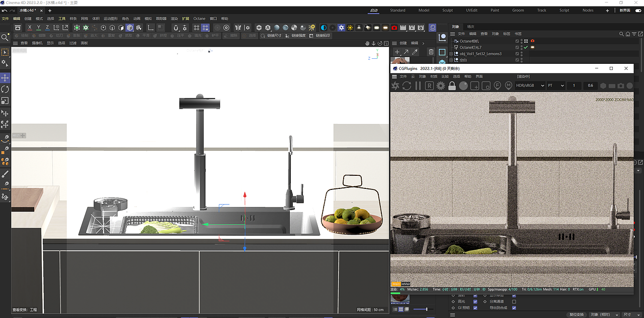Expand the 空白 tree node
The width and height of the screenshot is (644, 318).
451,60
